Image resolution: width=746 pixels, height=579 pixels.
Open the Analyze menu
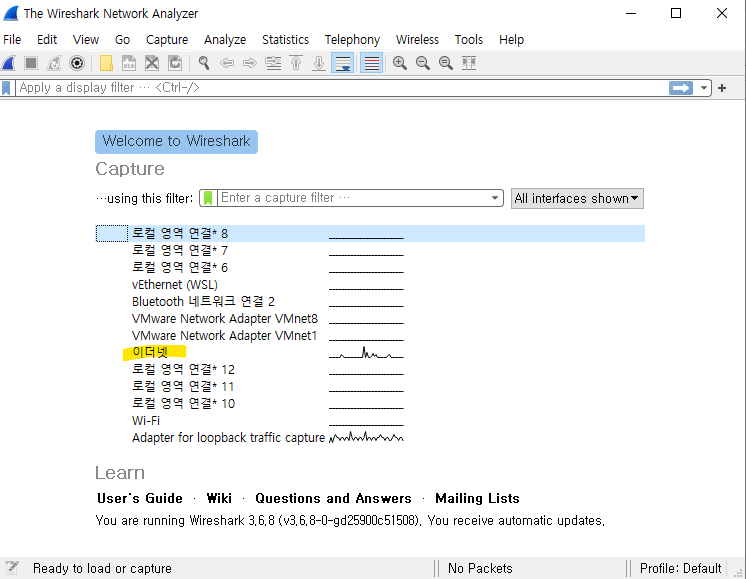(225, 39)
